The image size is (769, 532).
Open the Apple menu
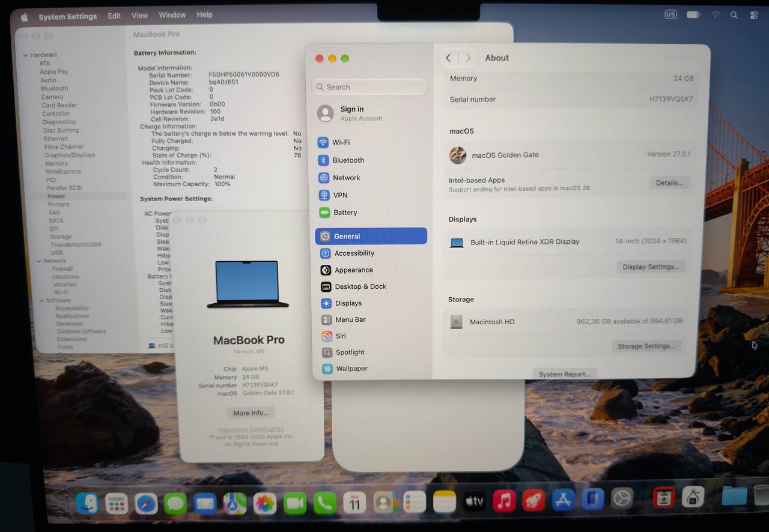[25, 17]
